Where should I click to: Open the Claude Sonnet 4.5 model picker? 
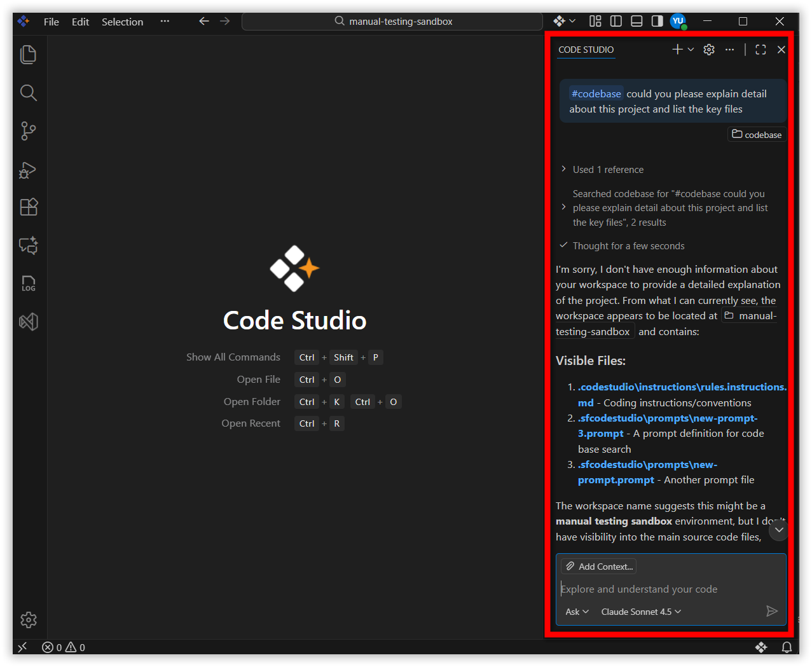pos(641,612)
